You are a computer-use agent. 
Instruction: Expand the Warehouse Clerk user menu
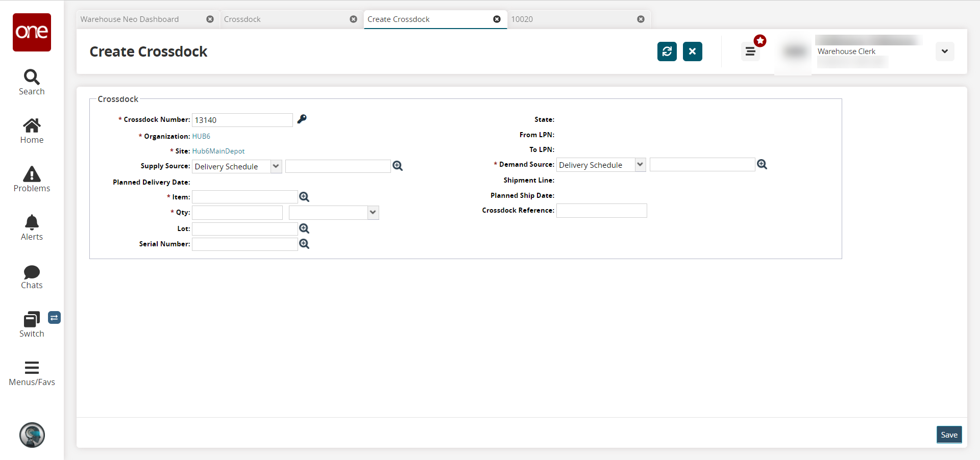pyautogui.click(x=944, y=52)
